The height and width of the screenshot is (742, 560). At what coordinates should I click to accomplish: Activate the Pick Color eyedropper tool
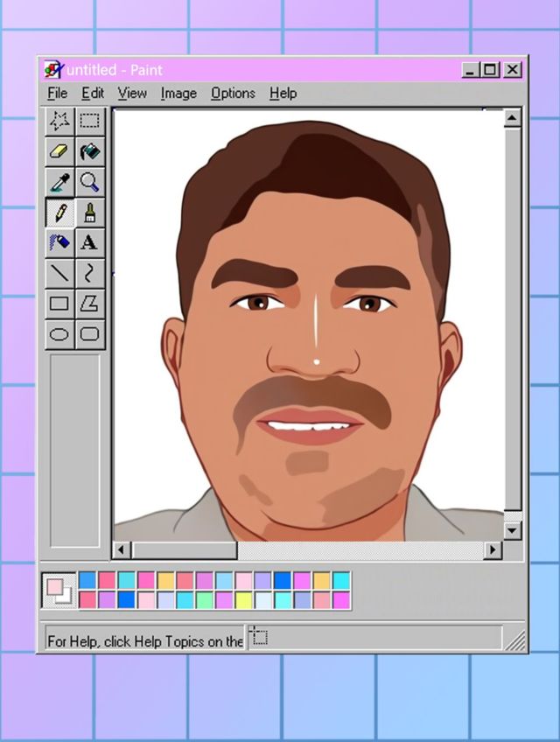click(59, 182)
